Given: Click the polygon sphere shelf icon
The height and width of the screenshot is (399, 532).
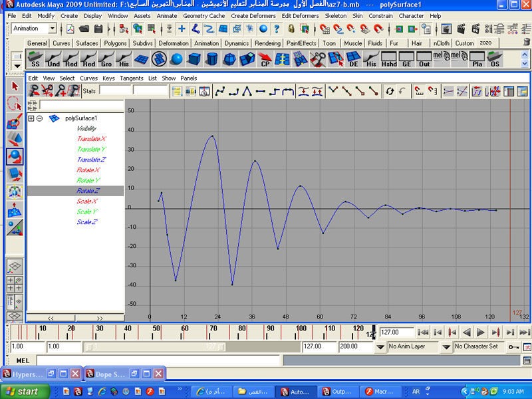Looking at the screenshot, I should pos(176,59).
